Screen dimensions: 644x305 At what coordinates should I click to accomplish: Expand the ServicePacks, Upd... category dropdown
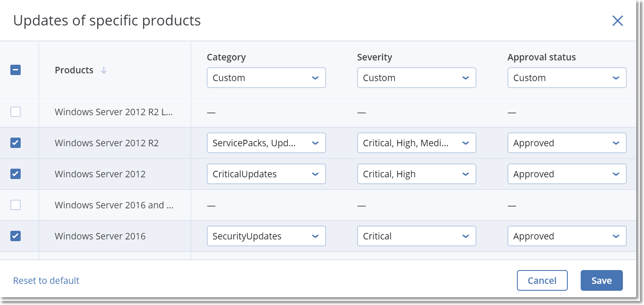[266, 143]
